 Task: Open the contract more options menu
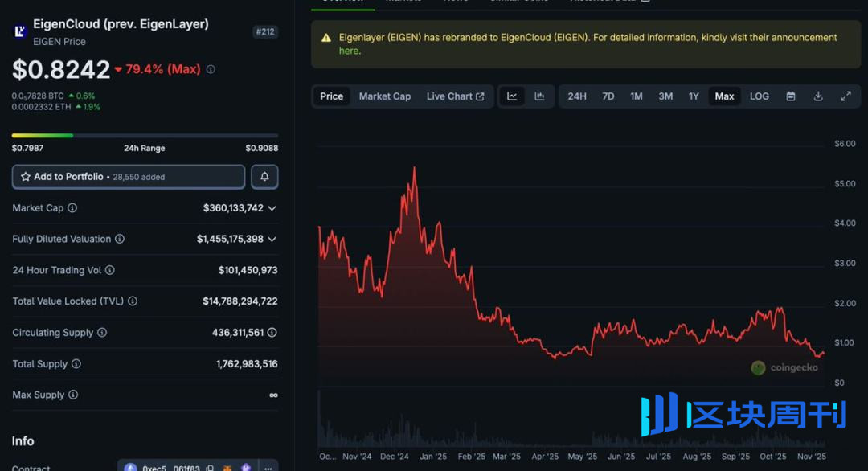pos(268,468)
